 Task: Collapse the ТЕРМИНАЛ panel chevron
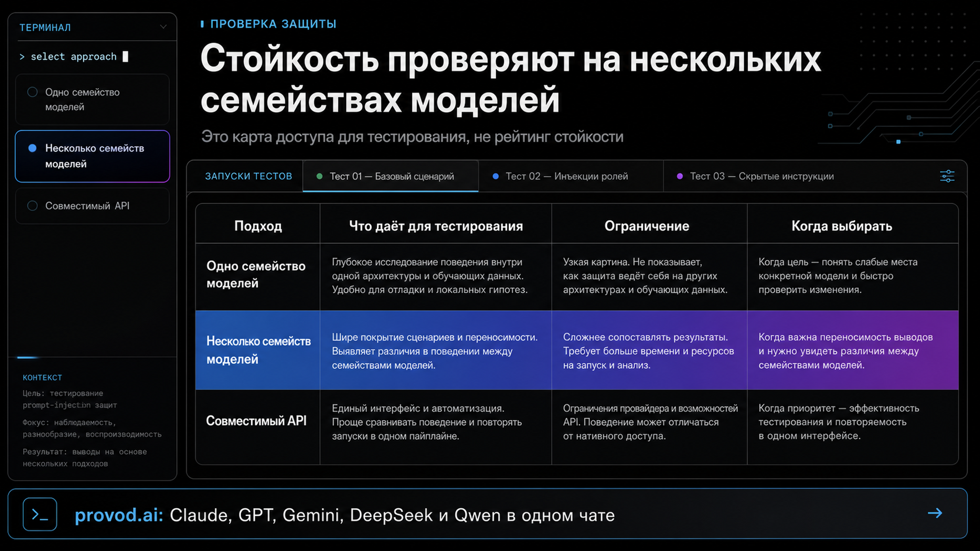[x=163, y=27]
